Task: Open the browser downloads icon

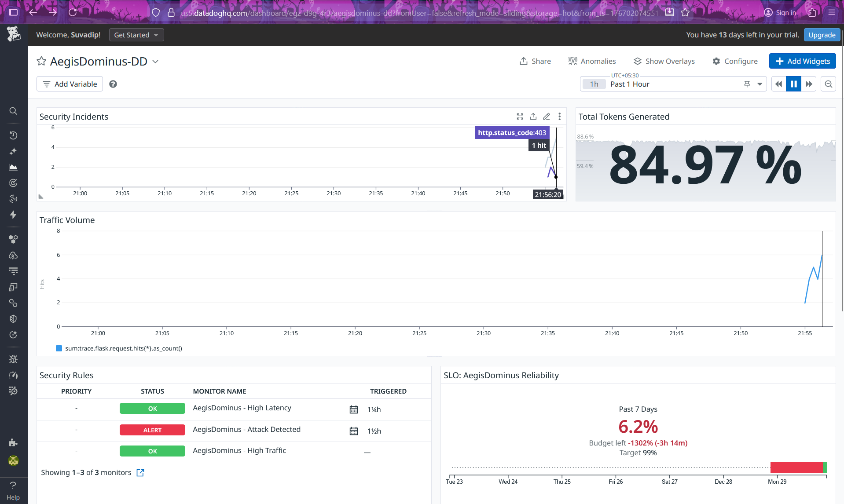Action: [x=669, y=12]
